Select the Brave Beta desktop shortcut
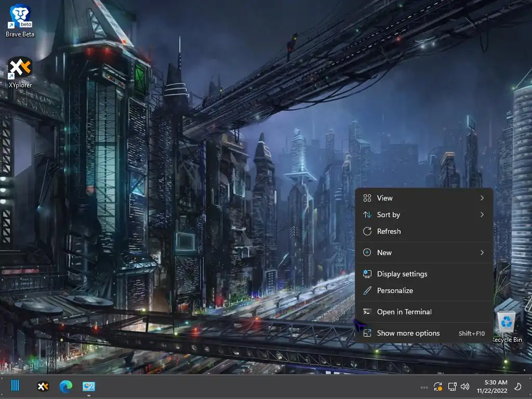 [20, 20]
